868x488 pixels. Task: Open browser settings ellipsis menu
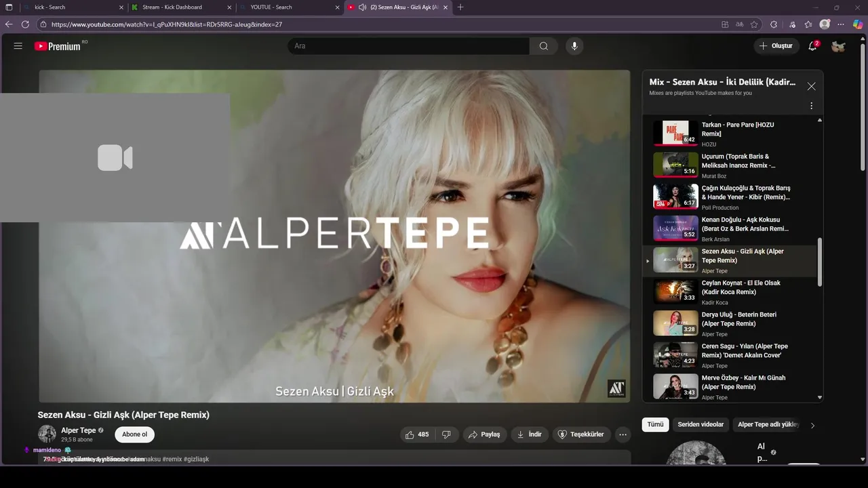click(841, 24)
